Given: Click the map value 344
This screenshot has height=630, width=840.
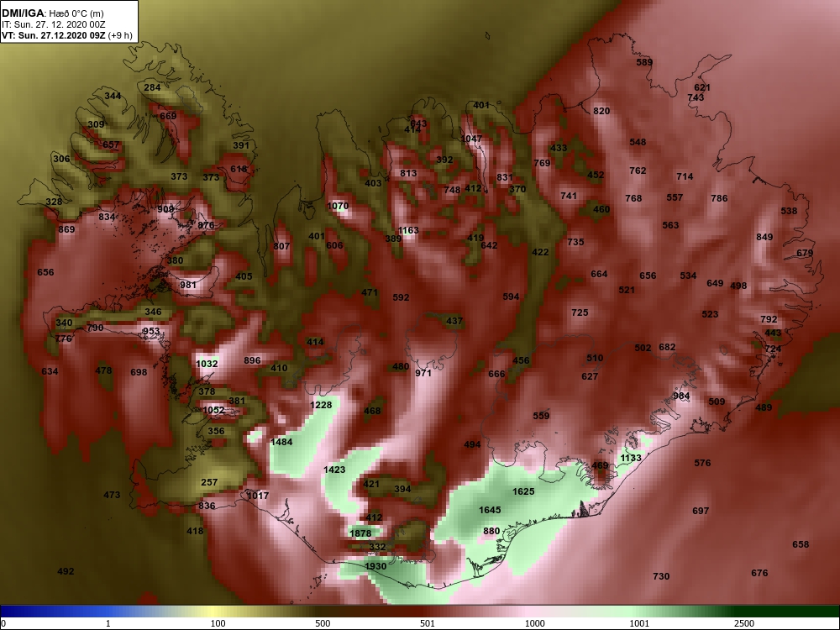Looking at the screenshot, I should [x=113, y=96].
